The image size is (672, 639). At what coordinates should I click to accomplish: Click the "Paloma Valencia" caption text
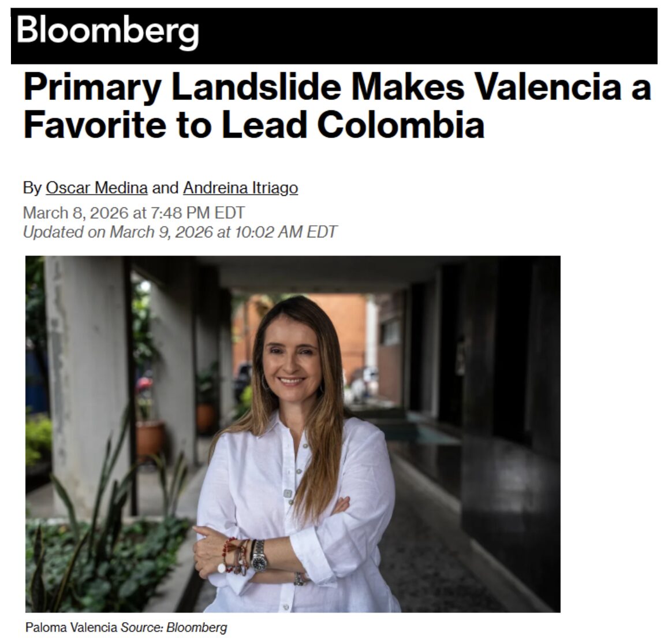pyautogui.click(x=71, y=627)
